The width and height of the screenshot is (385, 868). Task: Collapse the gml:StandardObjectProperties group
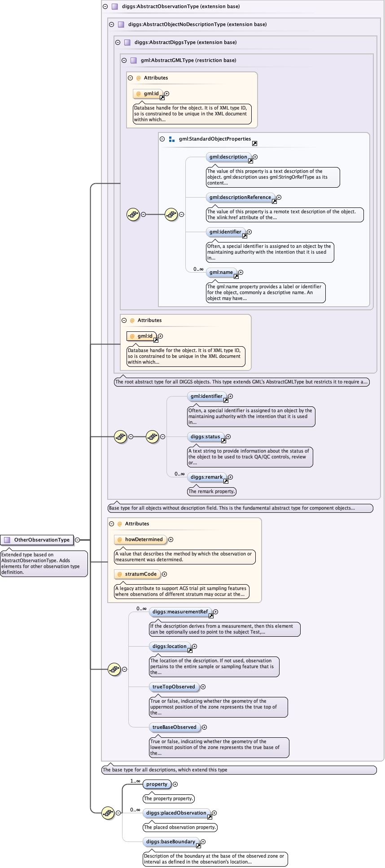coord(162,139)
